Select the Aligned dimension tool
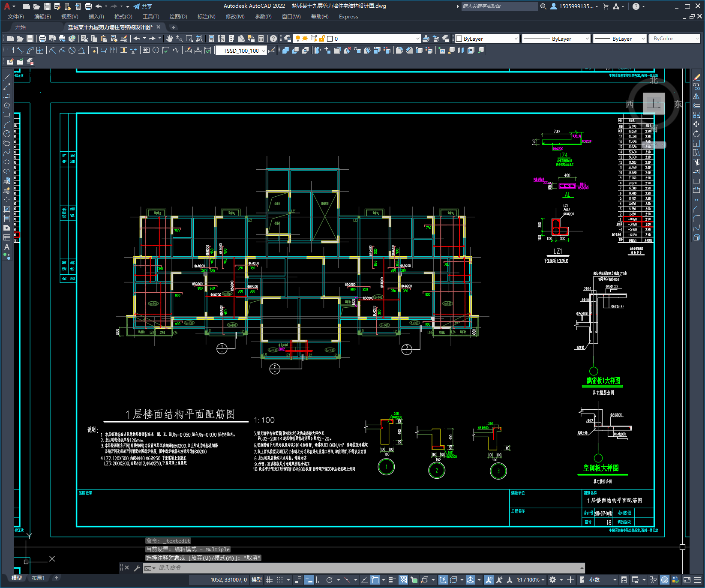The image size is (705, 588). [x=20, y=50]
